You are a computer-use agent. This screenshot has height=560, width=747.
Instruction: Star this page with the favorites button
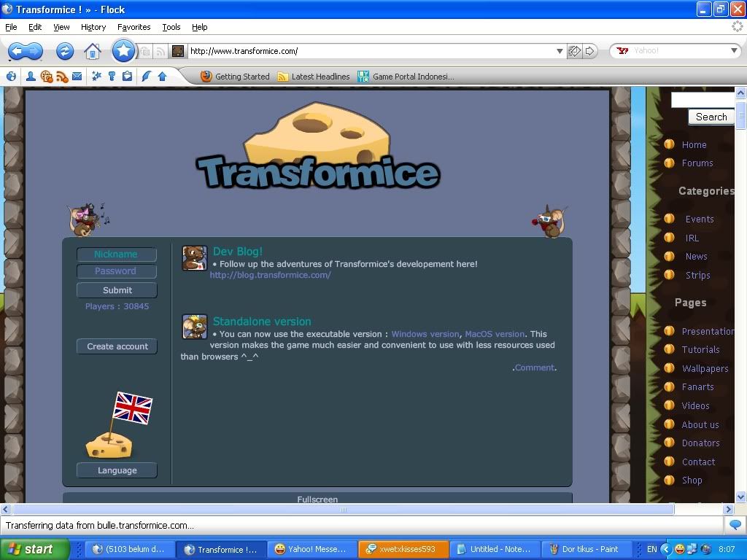pos(123,50)
